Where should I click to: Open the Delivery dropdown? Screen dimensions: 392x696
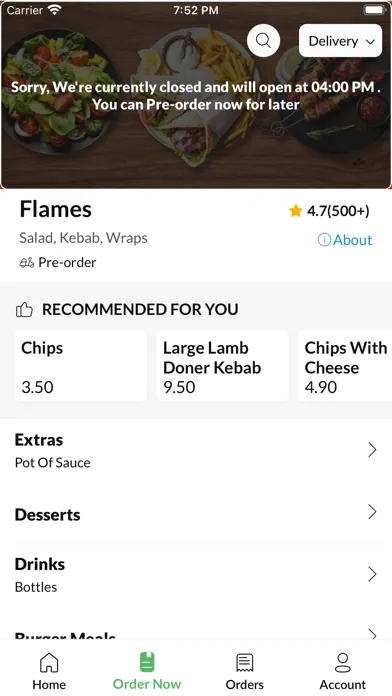click(341, 41)
